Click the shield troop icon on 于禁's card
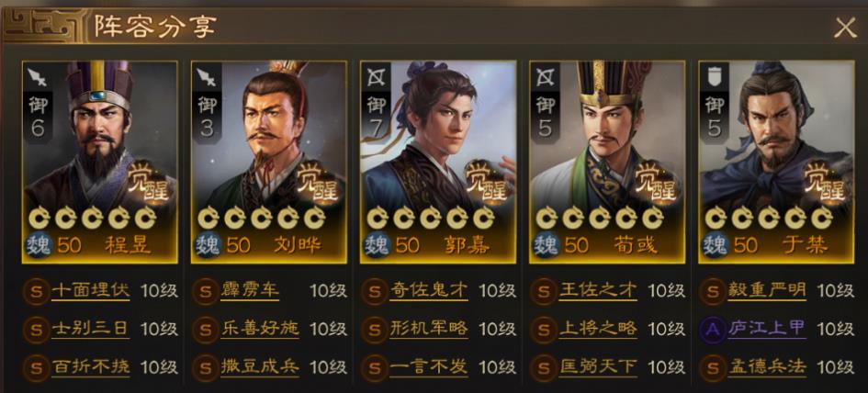This screenshot has height=393, width=868. (714, 78)
